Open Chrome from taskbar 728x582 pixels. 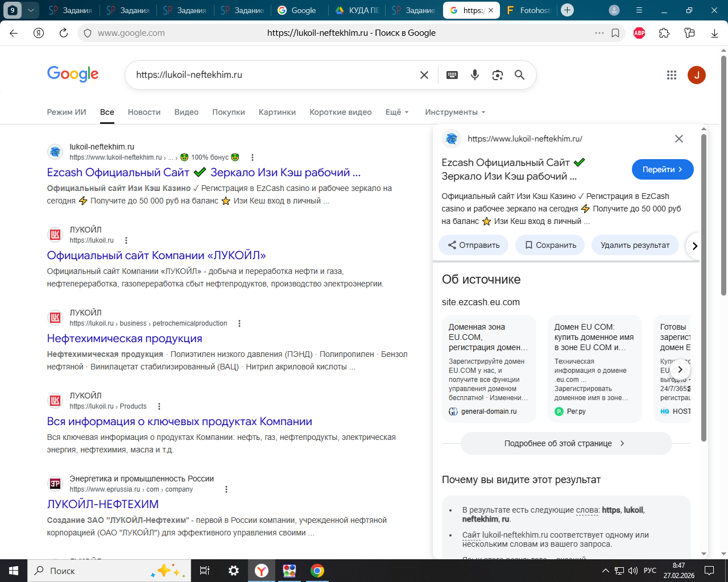pos(317,571)
